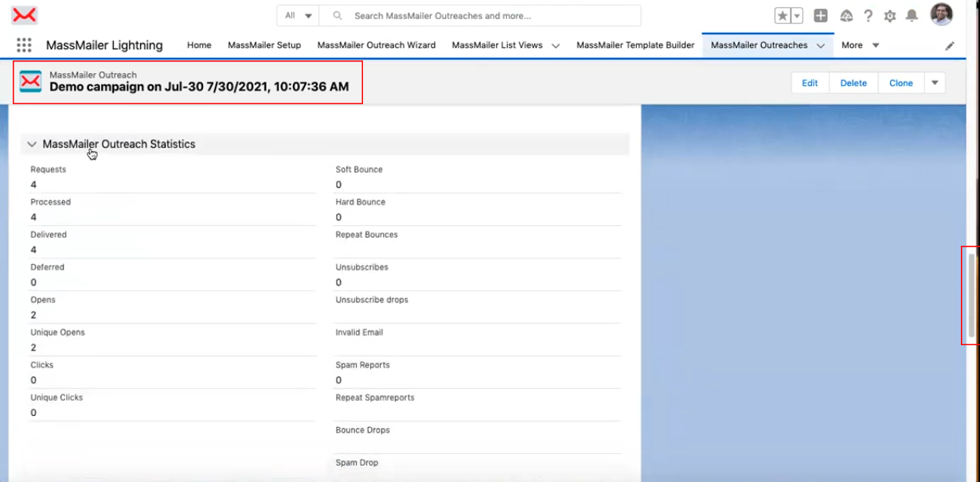This screenshot has height=482, width=980.
Task: Click the MassMailer Lightning app name
Action: [x=104, y=45]
